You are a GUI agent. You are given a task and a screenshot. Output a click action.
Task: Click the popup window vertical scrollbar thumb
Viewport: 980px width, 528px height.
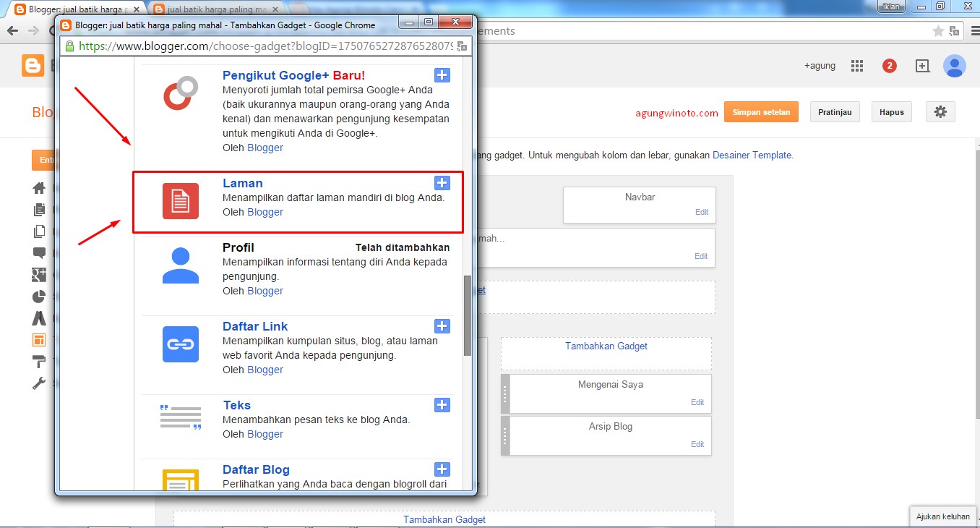tap(468, 315)
